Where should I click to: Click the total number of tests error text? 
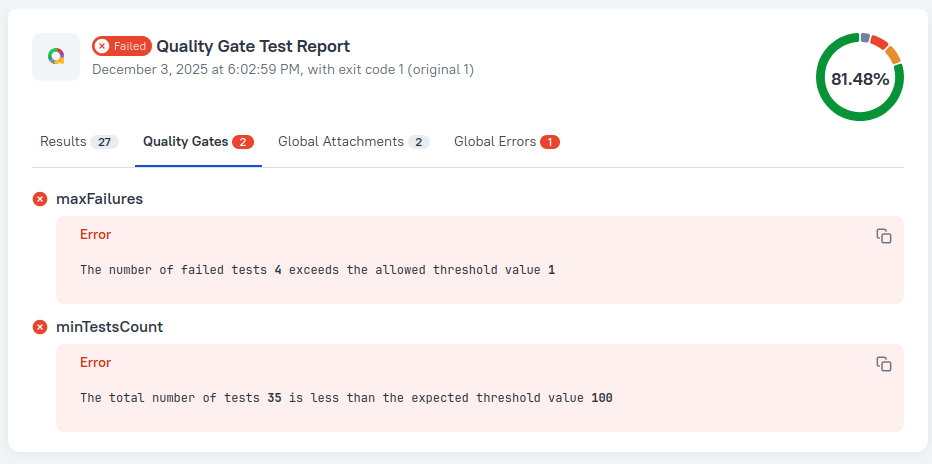[346, 398]
